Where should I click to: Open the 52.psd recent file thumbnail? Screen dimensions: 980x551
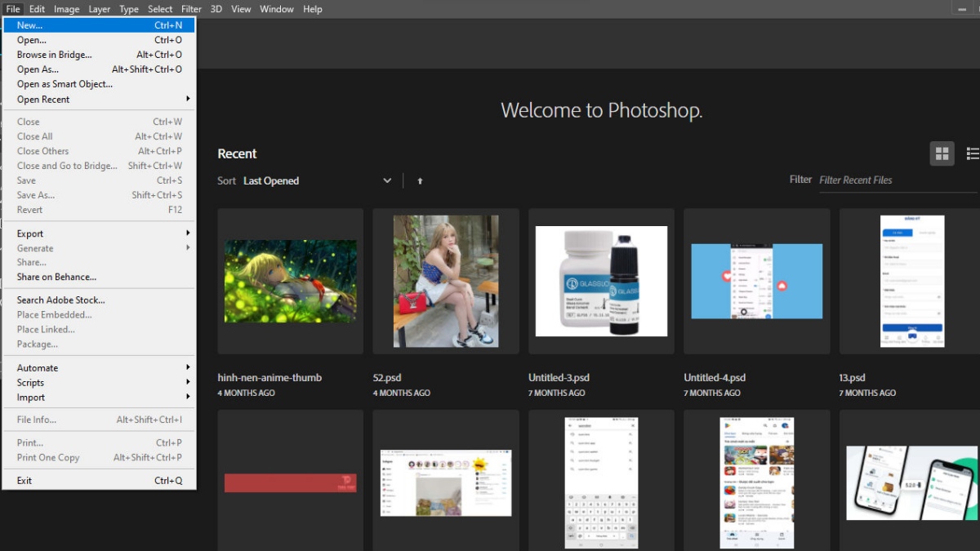point(446,281)
